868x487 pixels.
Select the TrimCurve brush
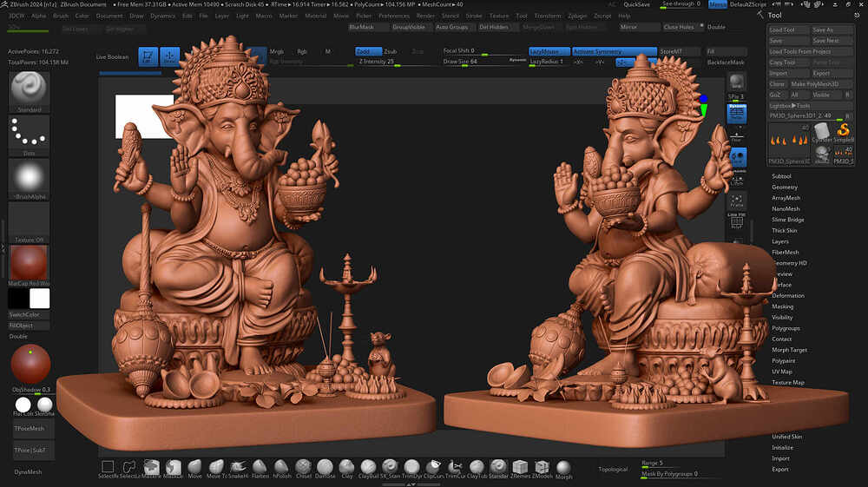pos(455,468)
